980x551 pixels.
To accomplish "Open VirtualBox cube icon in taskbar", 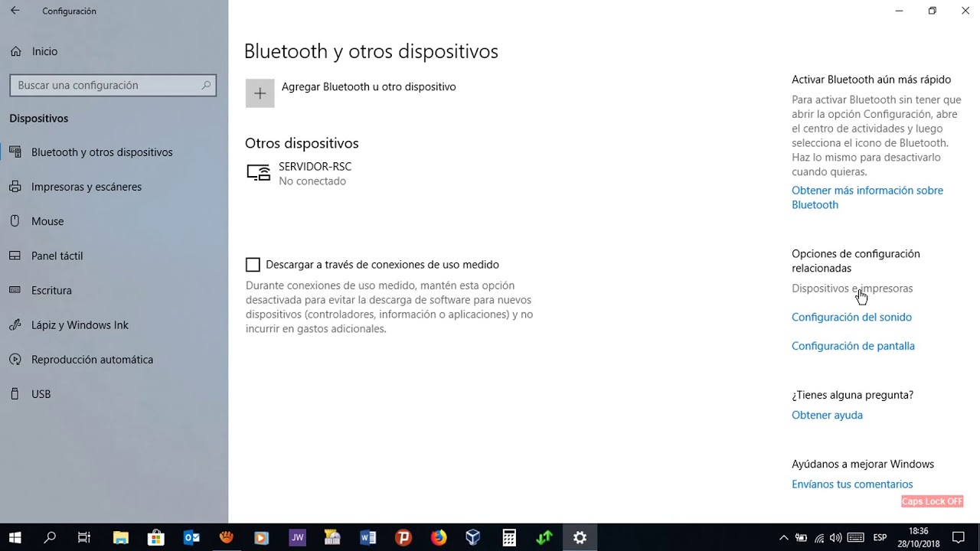I will pos(473,537).
